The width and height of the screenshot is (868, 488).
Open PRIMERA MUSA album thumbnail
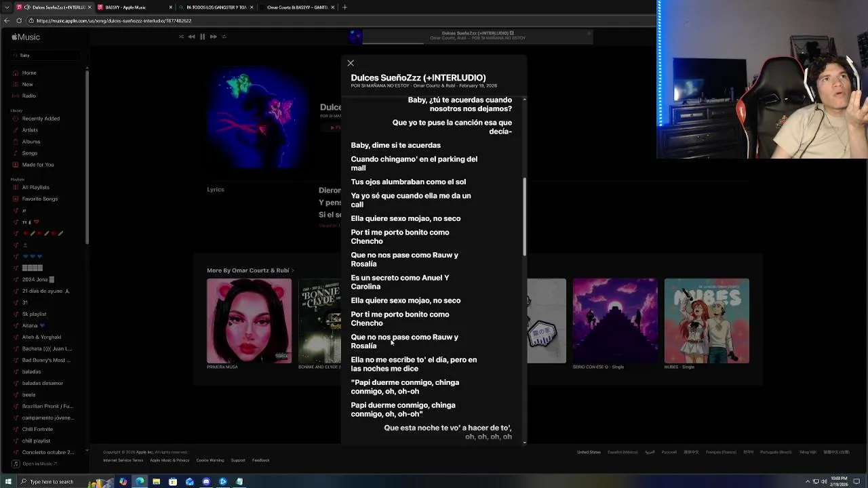(x=249, y=321)
